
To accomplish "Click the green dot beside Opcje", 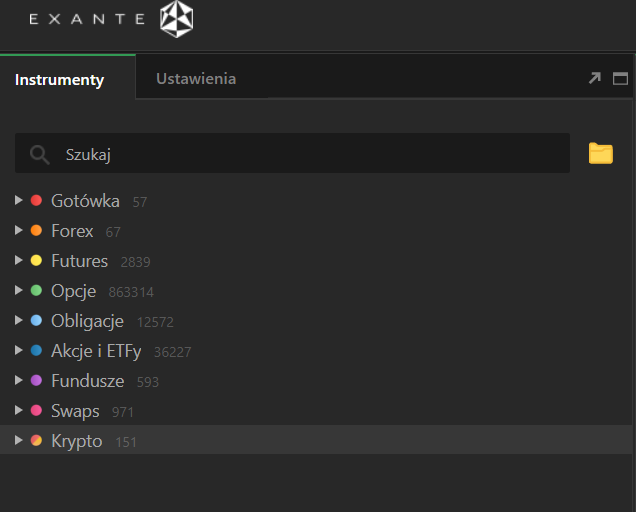I will point(36,290).
